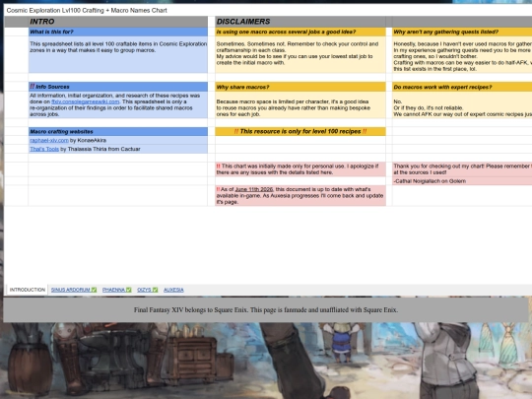Click the 'Because macro space is limited' answer cell
Screen dimensions: 532x399
[x=300, y=105]
